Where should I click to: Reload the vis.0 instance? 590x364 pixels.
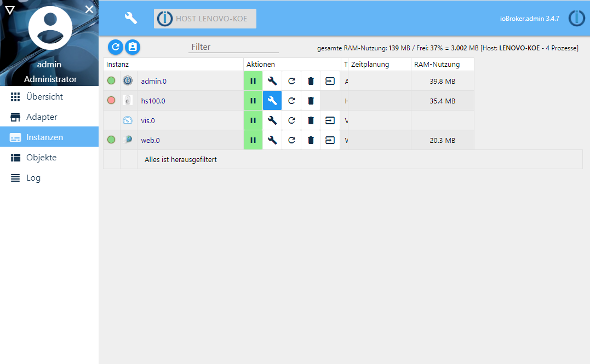[291, 120]
